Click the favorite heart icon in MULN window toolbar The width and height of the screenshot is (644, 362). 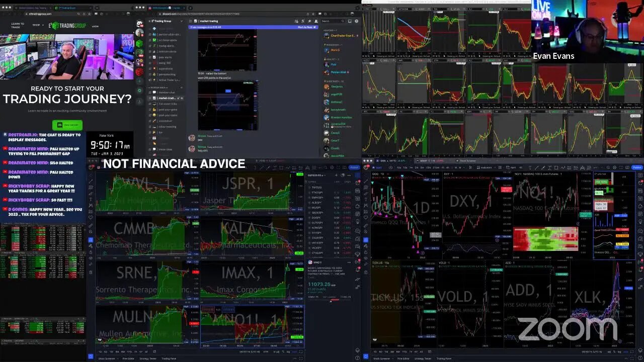tap(91, 217)
